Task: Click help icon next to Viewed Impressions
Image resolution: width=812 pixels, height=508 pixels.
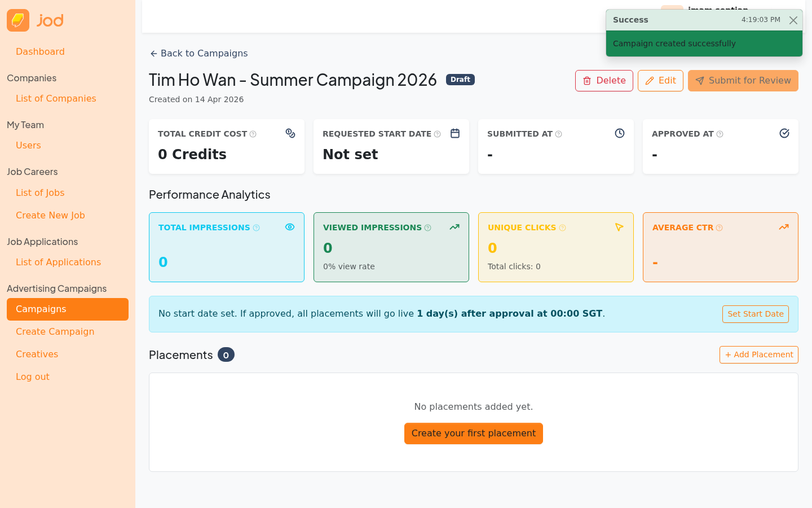Action: (x=428, y=228)
